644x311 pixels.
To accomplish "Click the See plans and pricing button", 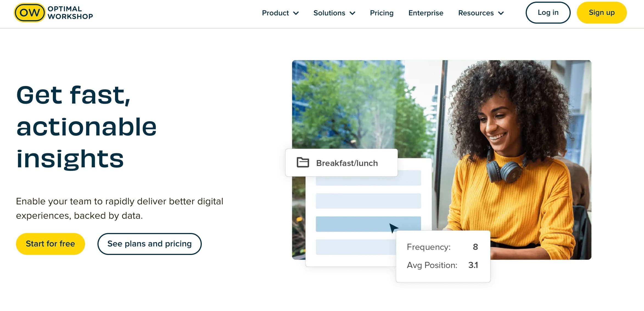I will [x=149, y=244].
